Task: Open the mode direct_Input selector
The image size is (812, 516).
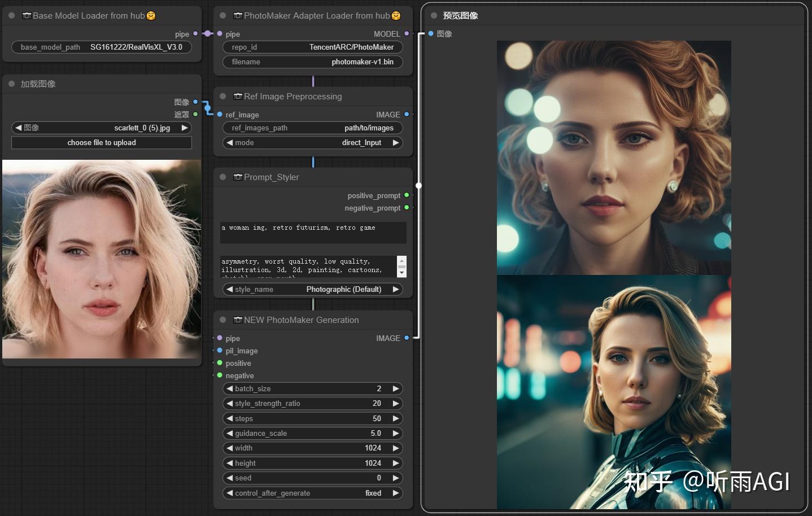Action: pyautogui.click(x=313, y=143)
